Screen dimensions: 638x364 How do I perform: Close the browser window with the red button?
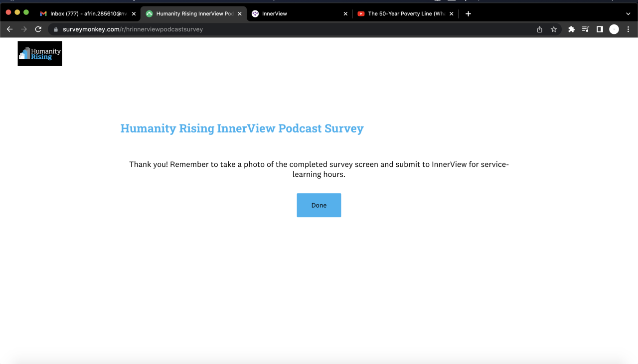click(8, 12)
